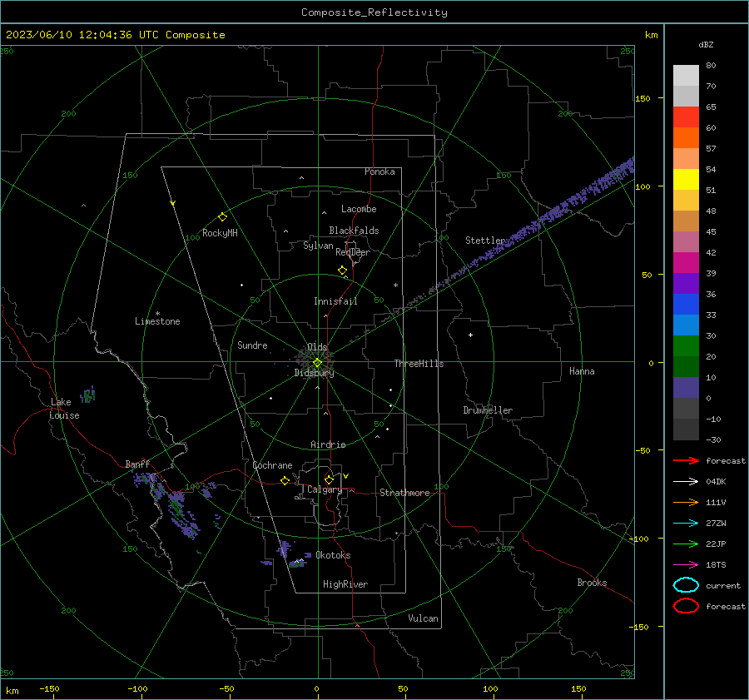Click the red forecast ellipse in legend
The image size is (749, 700).
coord(686,606)
